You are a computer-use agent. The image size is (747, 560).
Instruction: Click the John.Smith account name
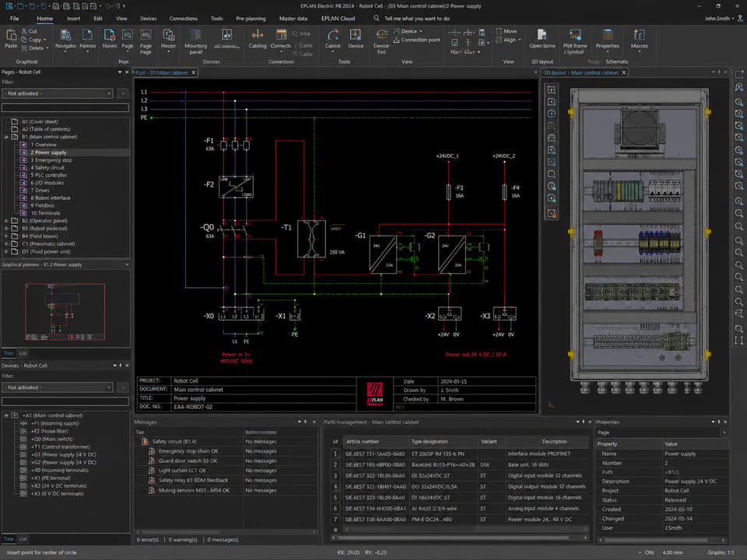click(x=717, y=19)
